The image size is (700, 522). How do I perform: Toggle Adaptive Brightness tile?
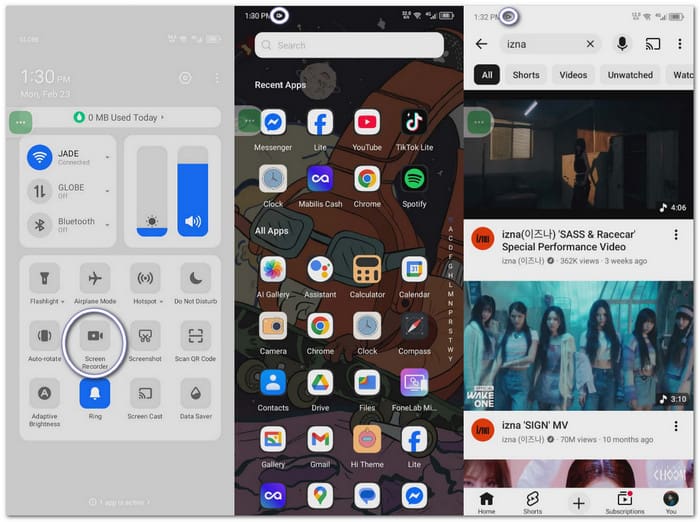[x=44, y=393]
